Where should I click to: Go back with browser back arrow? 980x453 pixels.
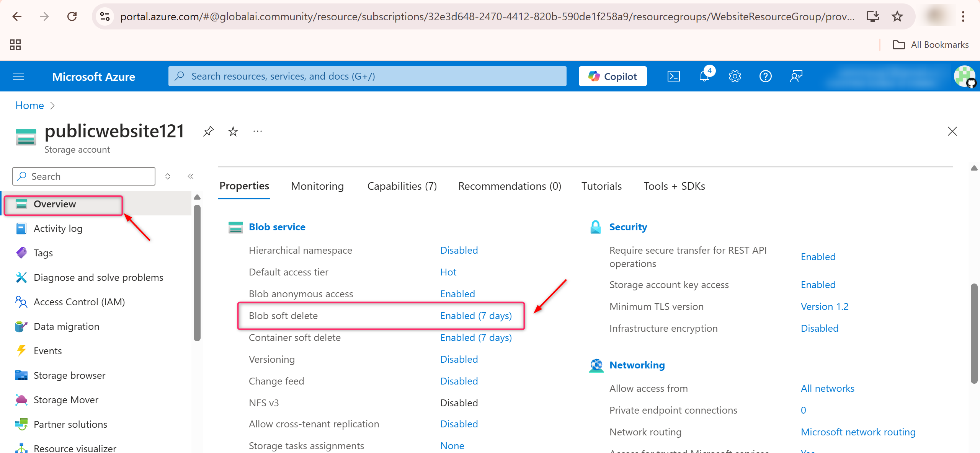(17, 16)
